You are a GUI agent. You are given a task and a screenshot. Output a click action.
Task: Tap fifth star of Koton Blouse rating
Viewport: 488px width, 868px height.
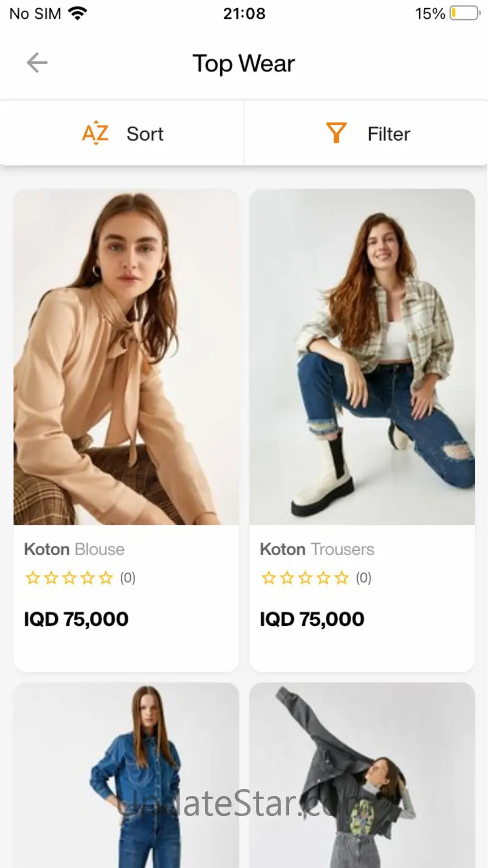(x=106, y=578)
